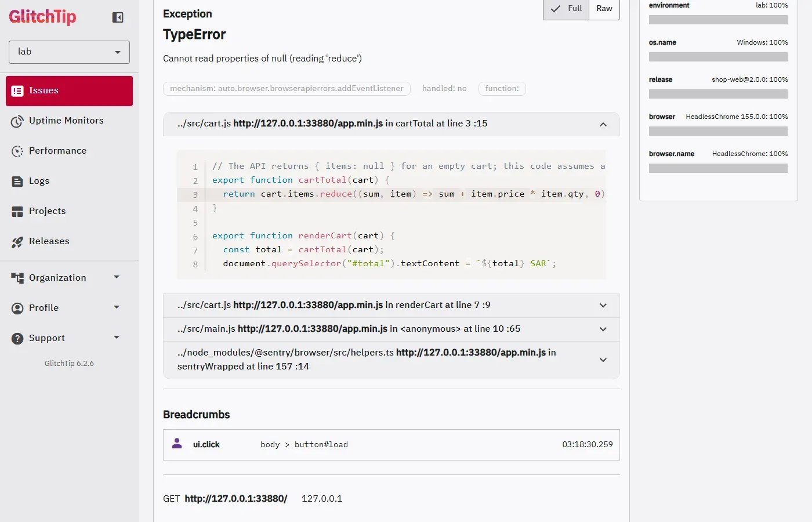Click the Releases rocket icon
The height and width of the screenshot is (522, 812).
[x=17, y=241]
